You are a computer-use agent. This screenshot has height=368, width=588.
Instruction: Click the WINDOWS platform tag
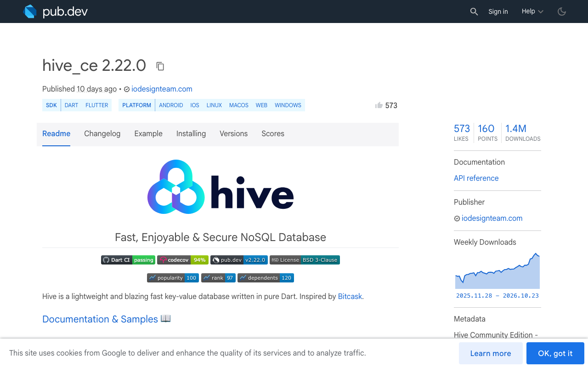point(288,105)
